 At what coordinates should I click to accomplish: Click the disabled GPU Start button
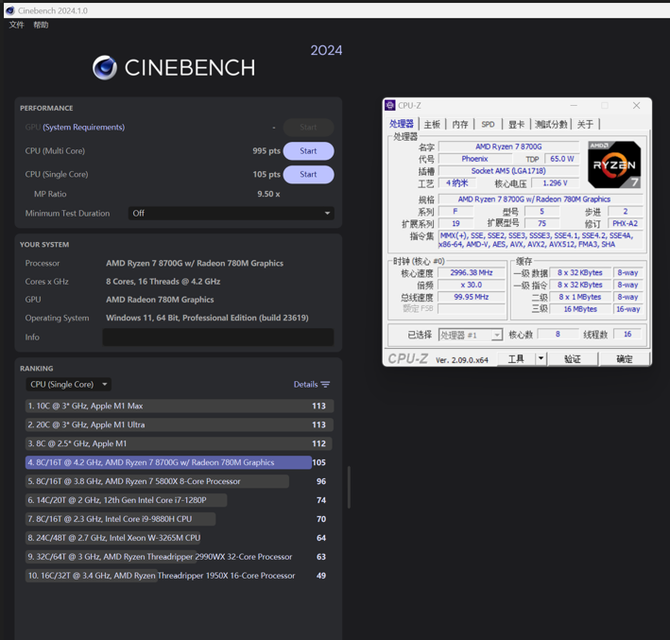click(308, 127)
